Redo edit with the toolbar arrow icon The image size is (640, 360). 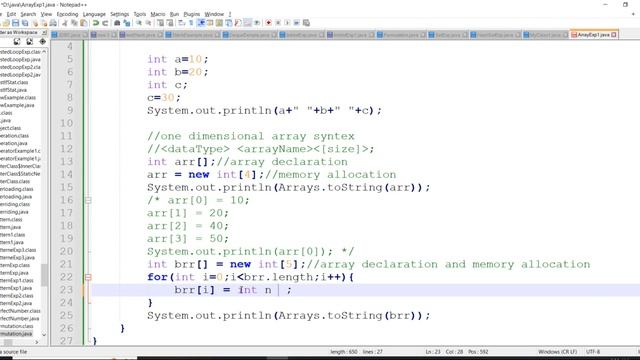(105, 23)
